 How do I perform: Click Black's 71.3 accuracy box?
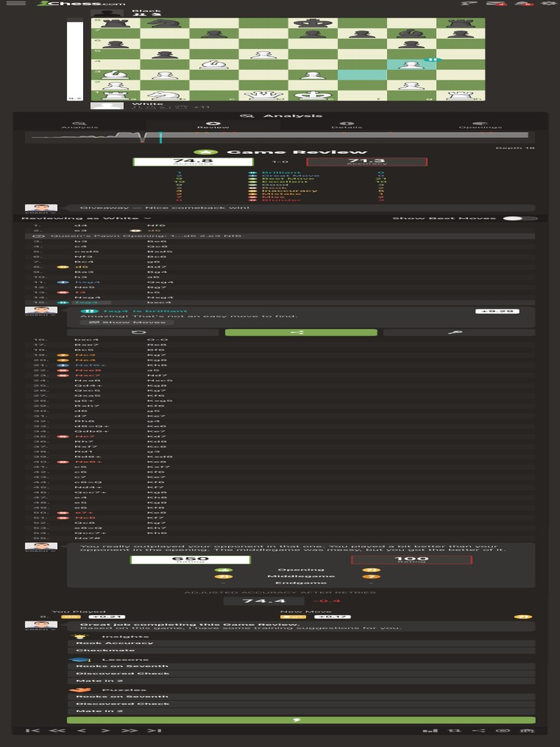tap(366, 162)
